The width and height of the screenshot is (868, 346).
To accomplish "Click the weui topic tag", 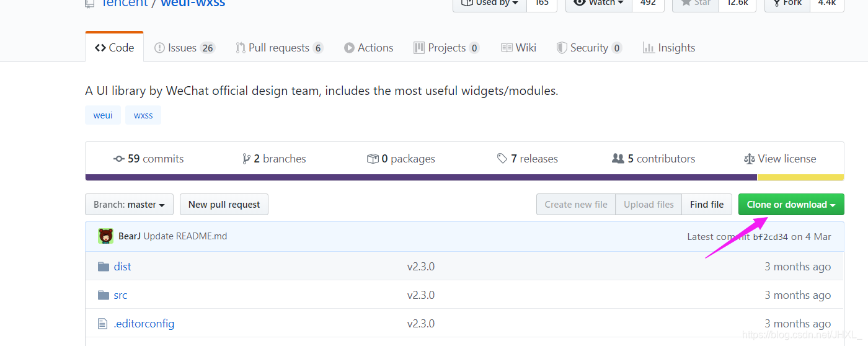I will (103, 115).
